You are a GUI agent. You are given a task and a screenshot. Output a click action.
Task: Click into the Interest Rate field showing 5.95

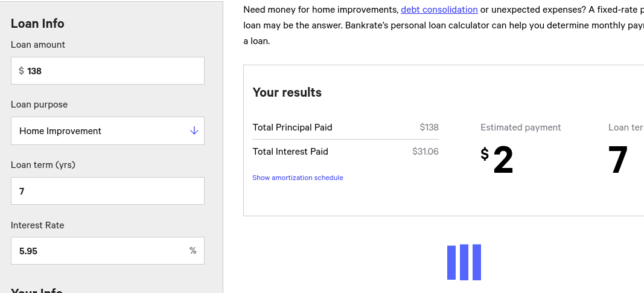pyautogui.click(x=107, y=251)
